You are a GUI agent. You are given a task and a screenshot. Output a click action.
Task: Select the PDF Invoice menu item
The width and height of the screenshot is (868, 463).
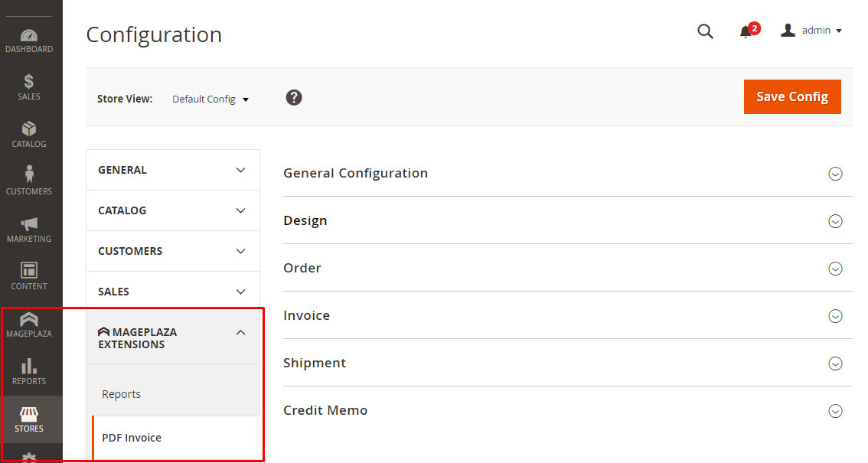pyautogui.click(x=132, y=438)
